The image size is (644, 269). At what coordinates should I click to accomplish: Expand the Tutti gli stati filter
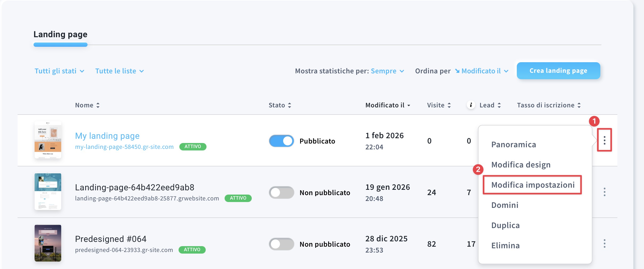click(x=59, y=71)
